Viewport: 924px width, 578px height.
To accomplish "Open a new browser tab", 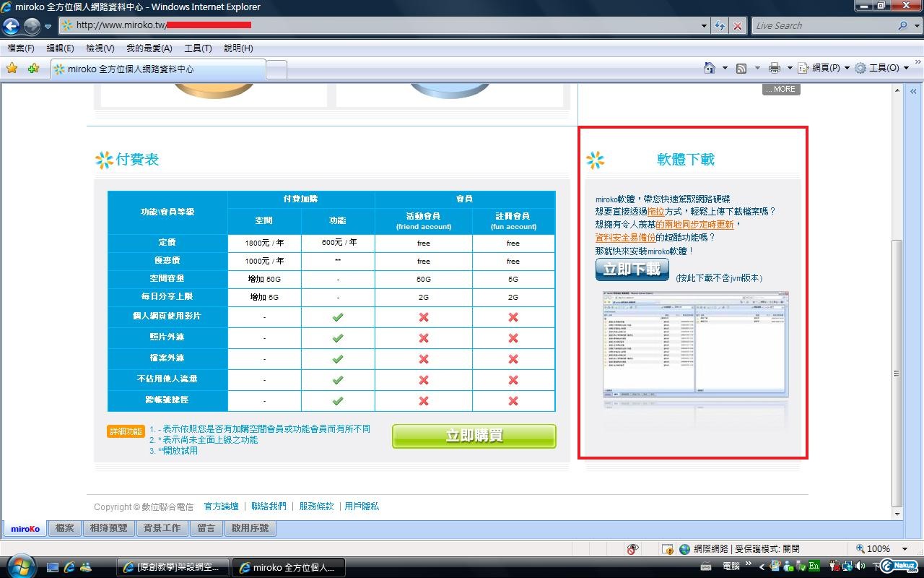I will tap(276, 69).
